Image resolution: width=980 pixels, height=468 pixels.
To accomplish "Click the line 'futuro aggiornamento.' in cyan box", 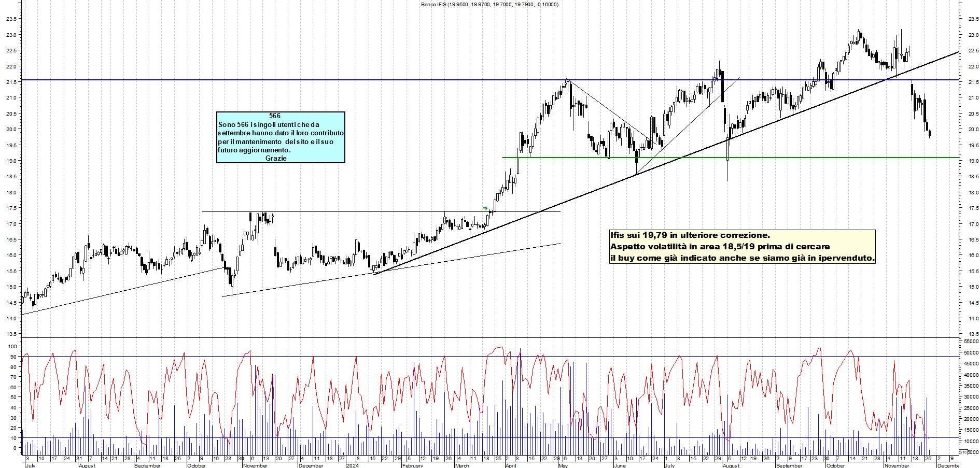I will tap(254, 150).
